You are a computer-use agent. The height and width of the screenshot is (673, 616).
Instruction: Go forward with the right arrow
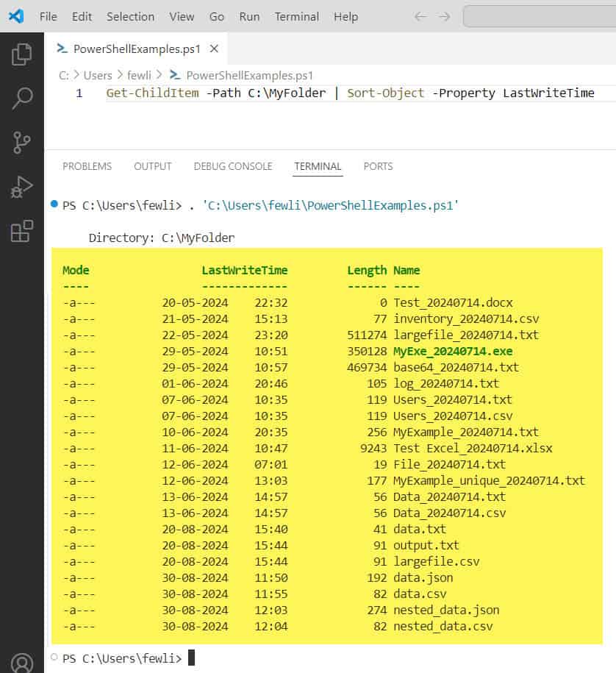pos(445,17)
